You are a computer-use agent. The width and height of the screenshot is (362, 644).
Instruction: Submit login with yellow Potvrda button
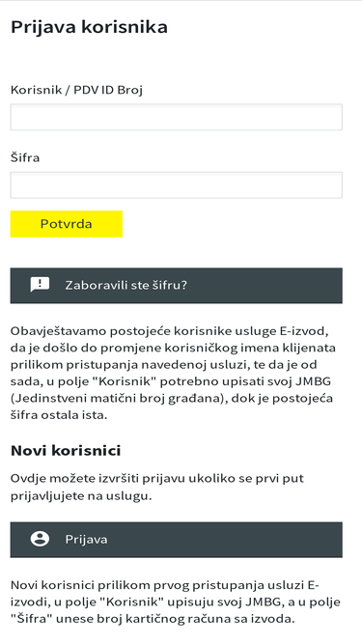coord(66,224)
